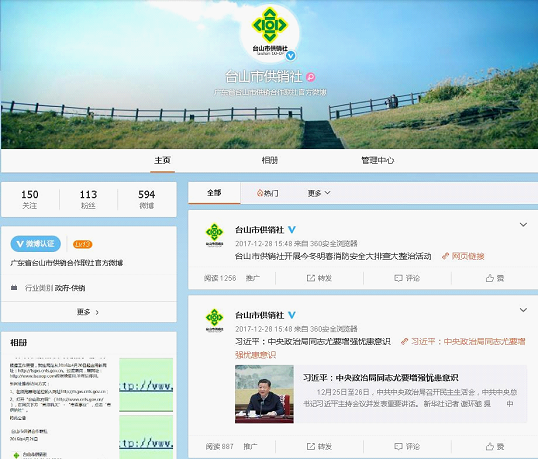
Task: Like the first post with 赞 thumb icon
Action: [x=490, y=278]
